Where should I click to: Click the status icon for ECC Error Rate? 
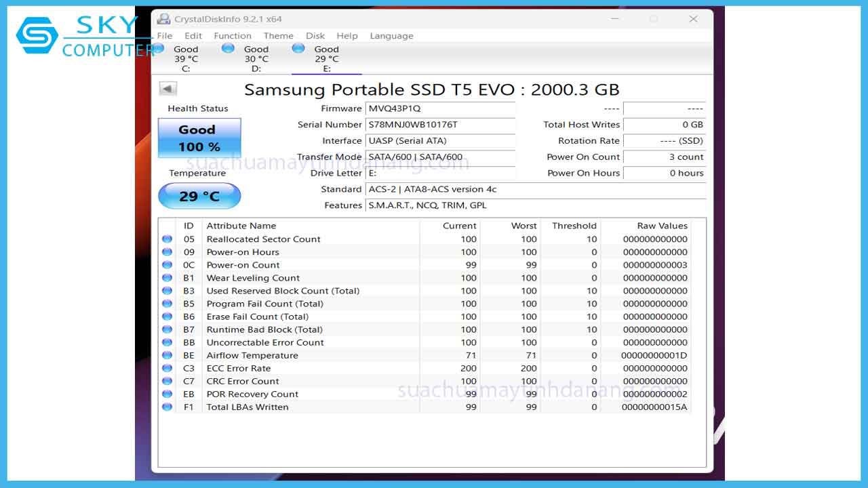click(x=167, y=368)
